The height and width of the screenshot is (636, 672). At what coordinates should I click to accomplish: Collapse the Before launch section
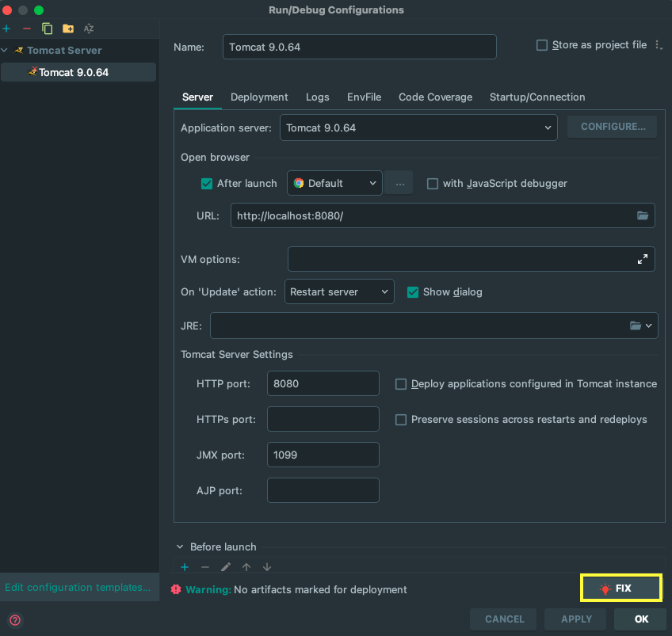180,547
